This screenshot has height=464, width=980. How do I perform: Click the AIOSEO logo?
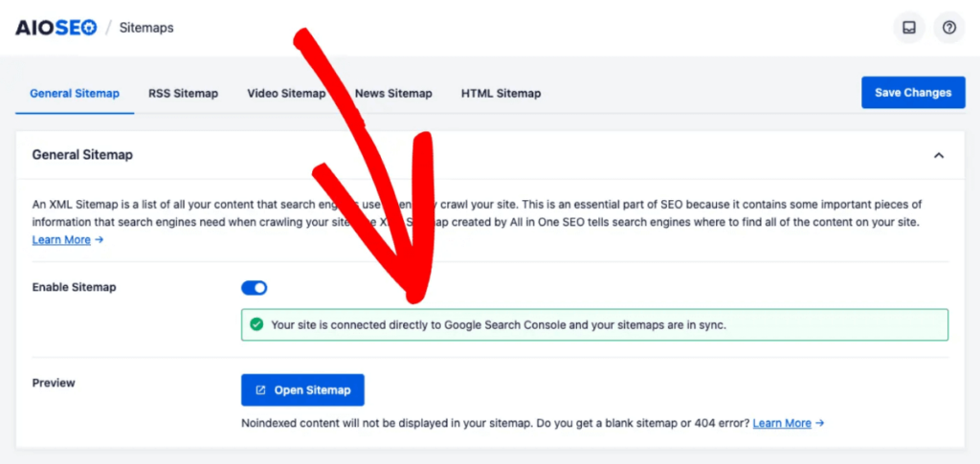pyautogui.click(x=56, y=28)
